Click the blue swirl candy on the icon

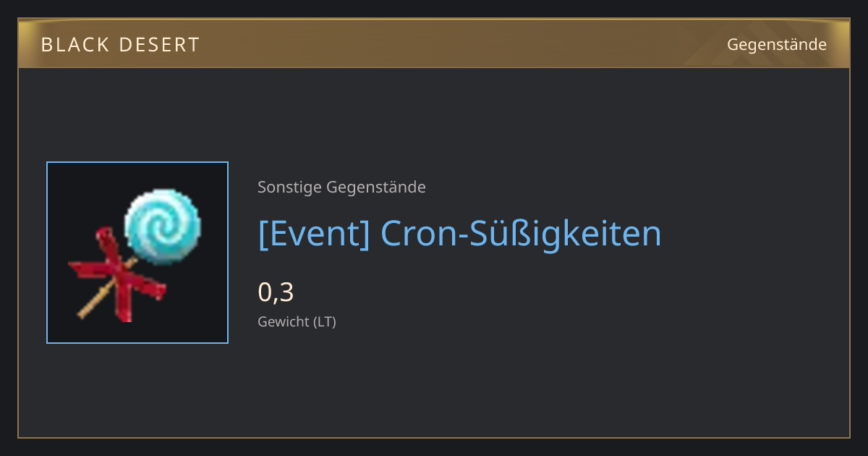(x=163, y=225)
